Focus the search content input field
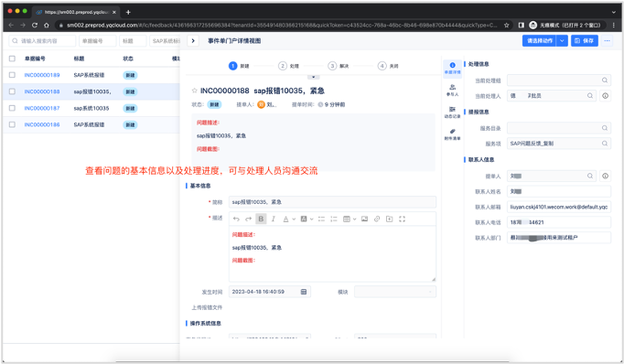The height and width of the screenshot is (364, 624). click(x=42, y=40)
